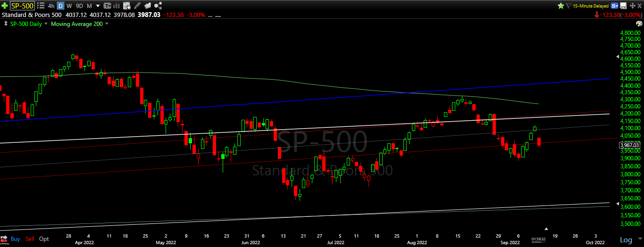Click the 3,987.03 current price label on axis
Viewport: 644px width, 247px height.
(x=630, y=145)
